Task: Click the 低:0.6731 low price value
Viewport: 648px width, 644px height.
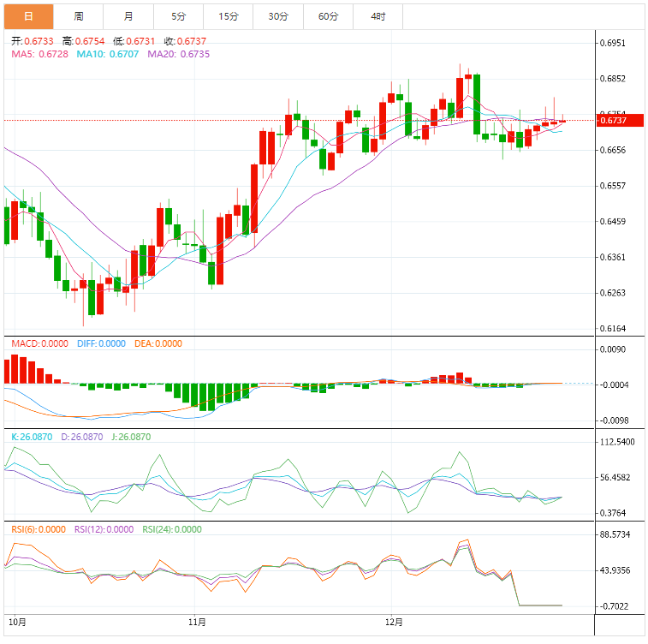Action: click(134, 41)
